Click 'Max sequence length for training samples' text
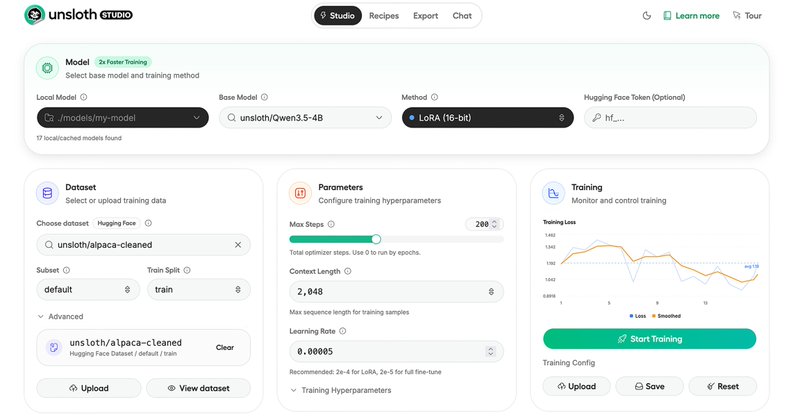Viewport: 800px width, 419px height. tap(349, 312)
